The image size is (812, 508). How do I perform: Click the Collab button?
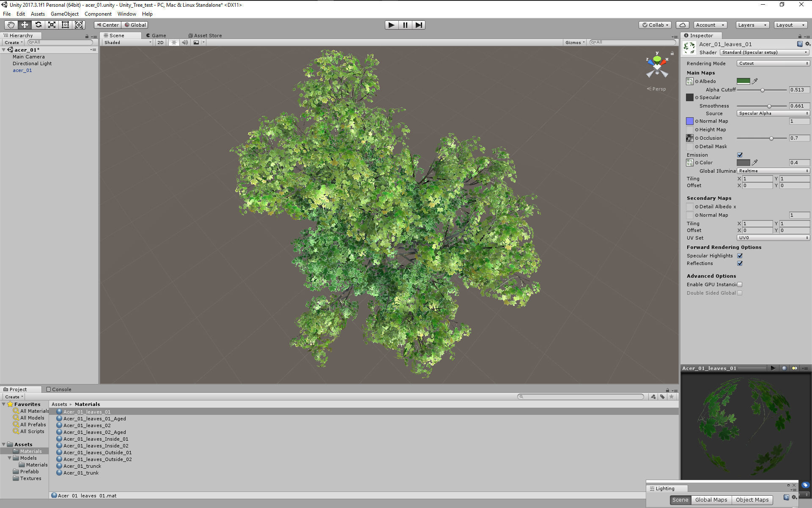click(x=655, y=25)
